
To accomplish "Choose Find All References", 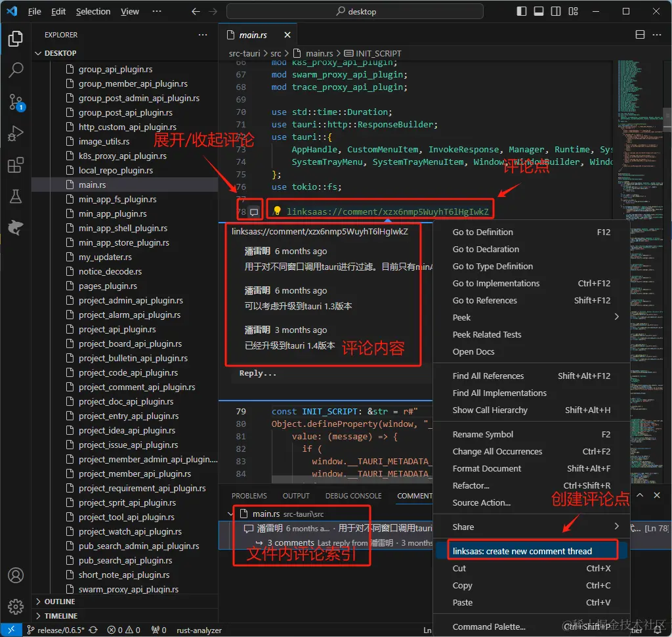I will [532, 376].
